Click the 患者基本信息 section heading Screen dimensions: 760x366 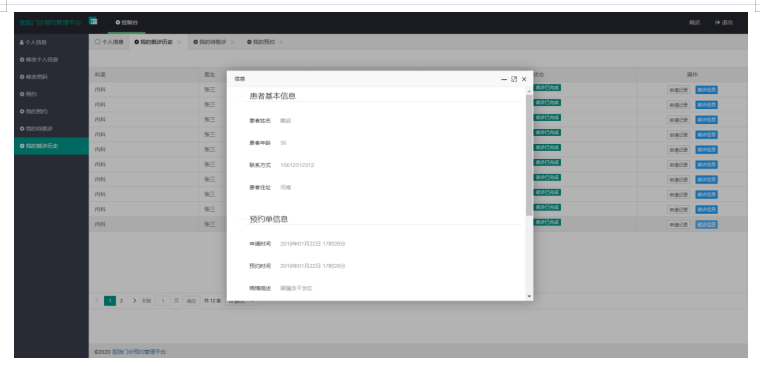pos(272,96)
